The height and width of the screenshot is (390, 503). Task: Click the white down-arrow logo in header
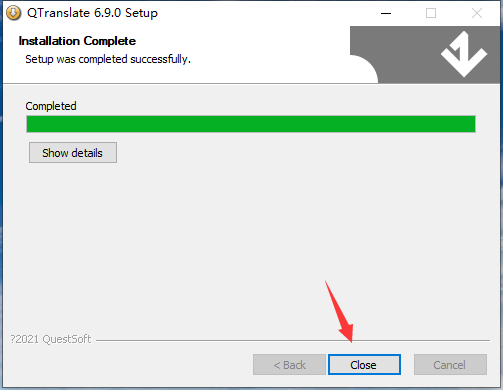point(464,54)
